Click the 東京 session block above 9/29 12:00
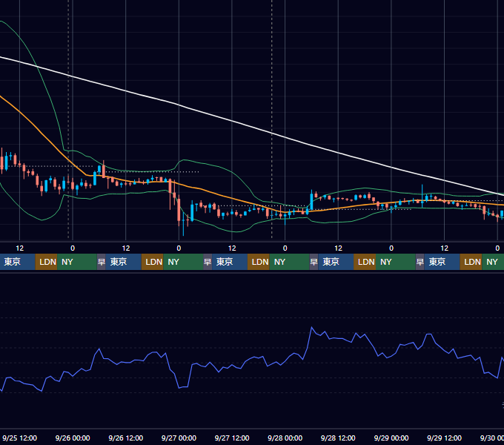Image resolution: width=504 pixels, height=445 pixels. click(442, 262)
